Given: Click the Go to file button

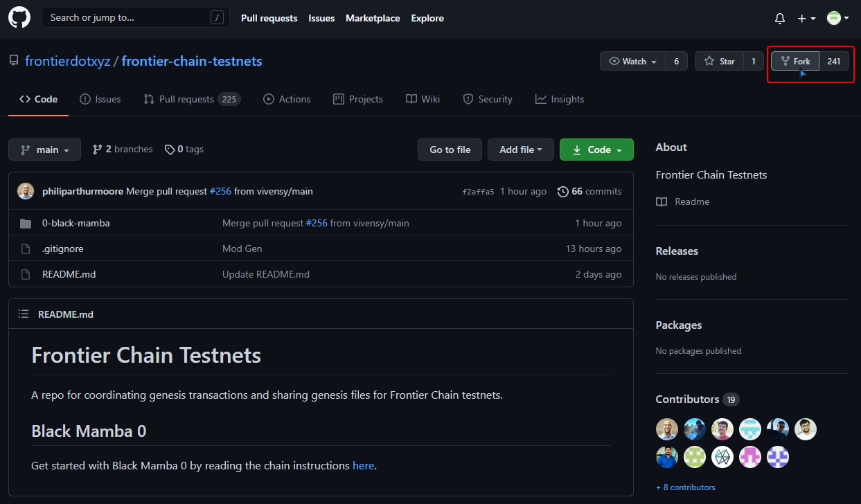Looking at the screenshot, I should coord(450,150).
